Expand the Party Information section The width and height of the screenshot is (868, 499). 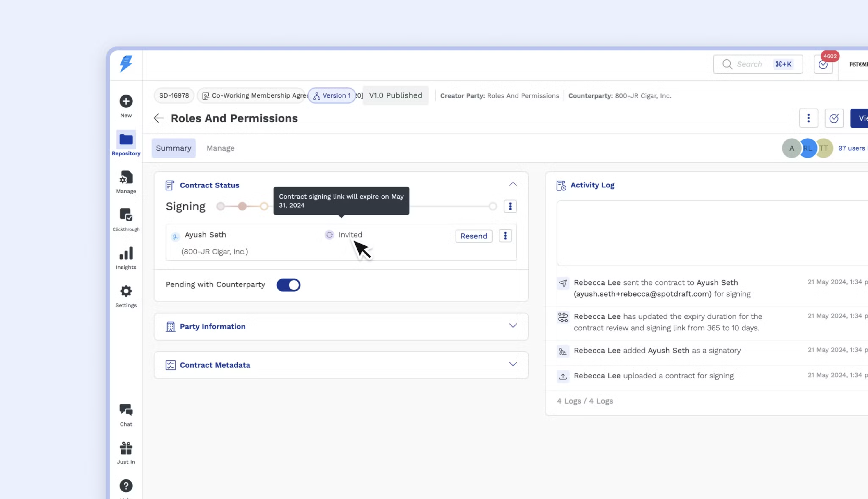click(x=512, y=325)
